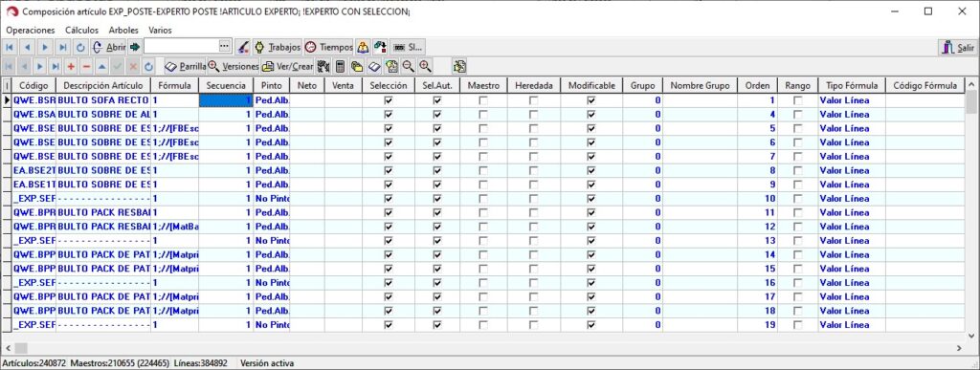Click the green arrow go icon
The image size is (980, 370).
coord(135,47)
